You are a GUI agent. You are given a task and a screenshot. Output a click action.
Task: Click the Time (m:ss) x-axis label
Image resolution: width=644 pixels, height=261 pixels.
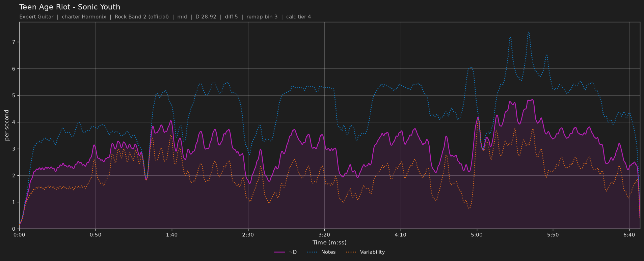pos(329,242)
